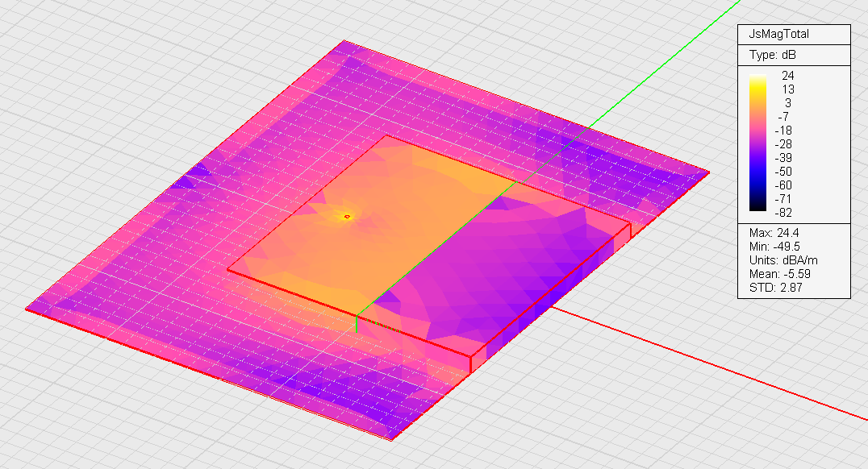Image resolution: width=868 pixels, height=469 pixels.
Task: Select the 24 scale value
Action: [787, 76]
